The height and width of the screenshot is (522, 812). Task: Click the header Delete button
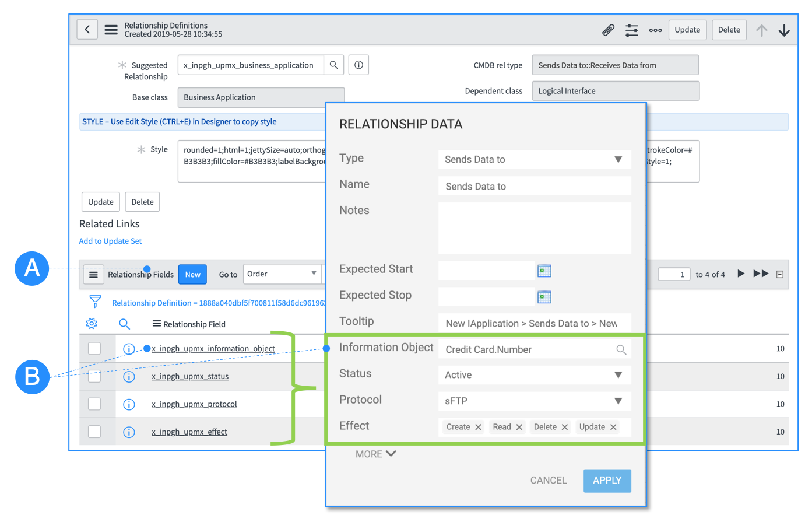click(x=729, y=30)
